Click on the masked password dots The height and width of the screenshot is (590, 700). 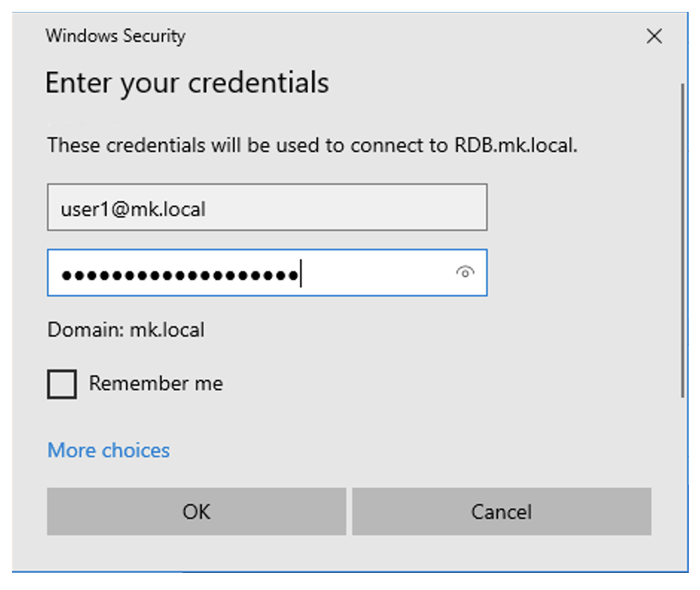click(180, 275)
